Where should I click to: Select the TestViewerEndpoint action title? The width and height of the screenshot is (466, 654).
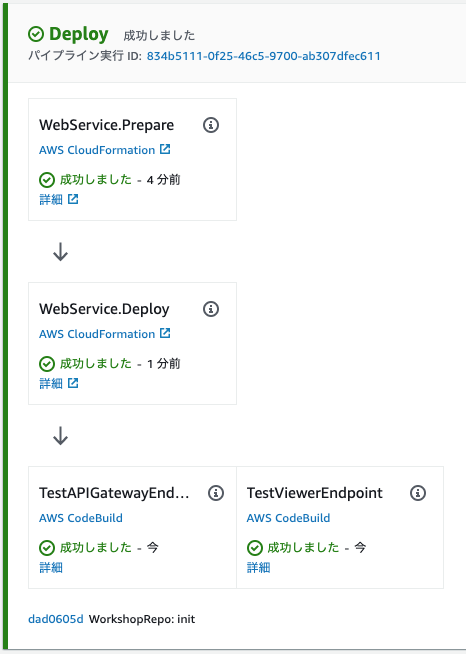click(315, 493)
